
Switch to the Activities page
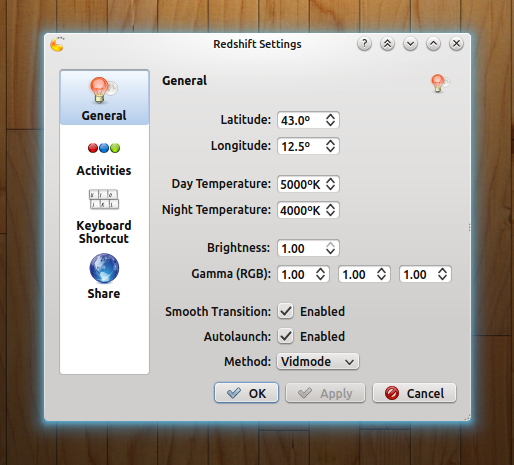point(104,171)
